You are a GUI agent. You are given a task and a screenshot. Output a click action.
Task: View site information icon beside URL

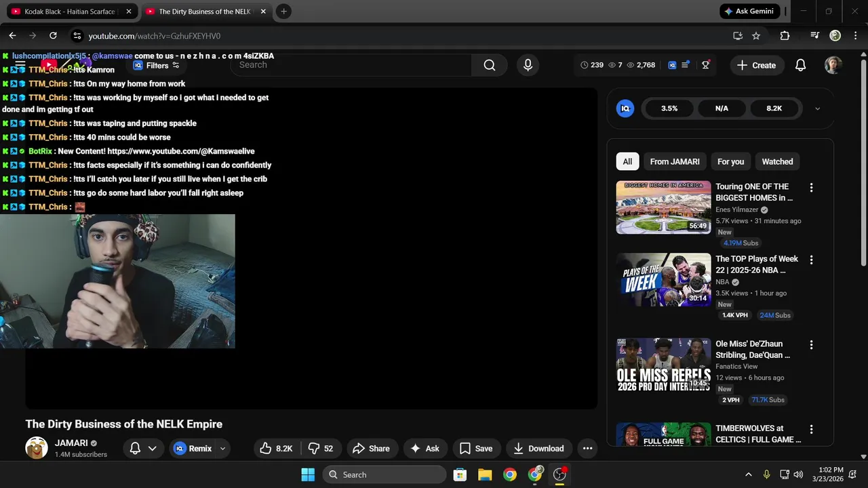[77, 36]
